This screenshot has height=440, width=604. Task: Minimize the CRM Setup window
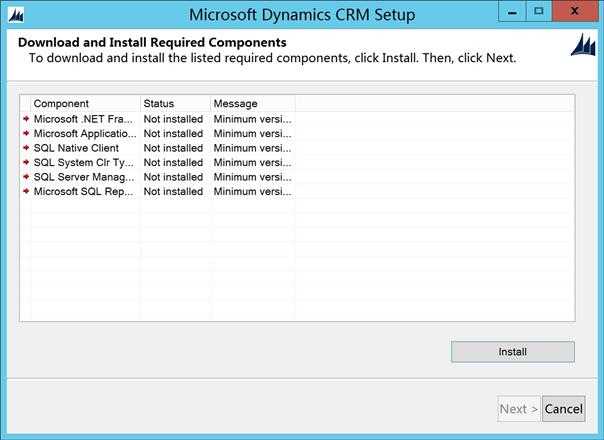[512, 12]
